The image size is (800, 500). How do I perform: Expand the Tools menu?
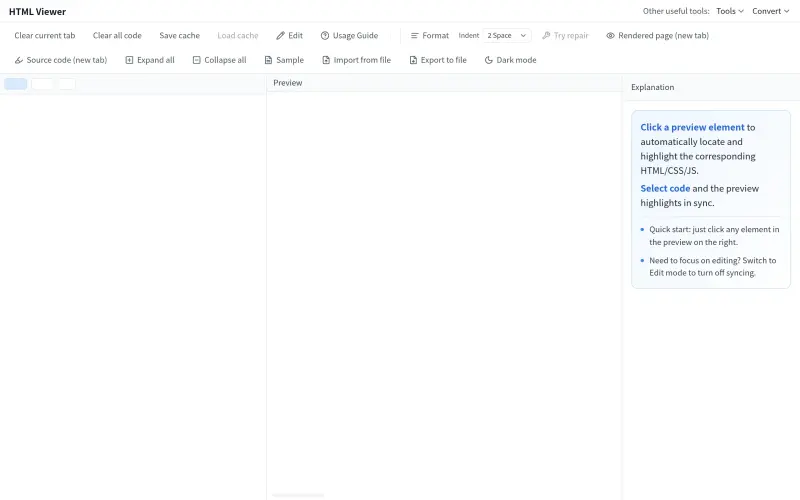pos(730,11)
